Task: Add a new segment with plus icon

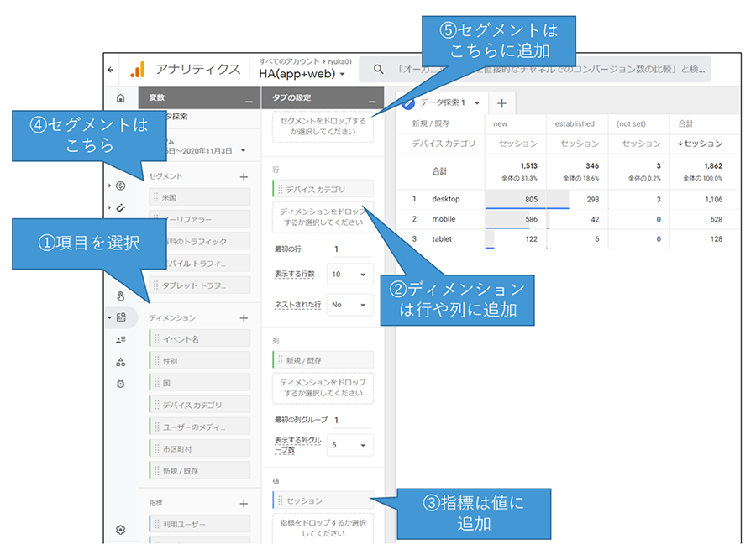Action: 244,177
